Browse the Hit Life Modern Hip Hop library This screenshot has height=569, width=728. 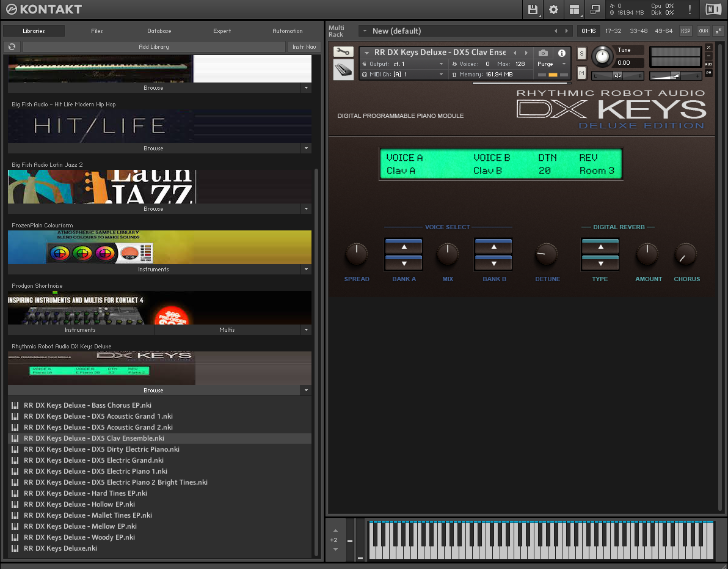coord(154,148)
